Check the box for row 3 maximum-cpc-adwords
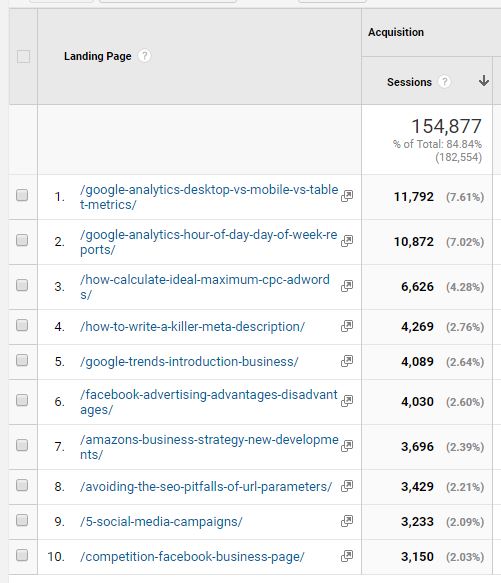 pyautogui.click(x=22, y=285)
